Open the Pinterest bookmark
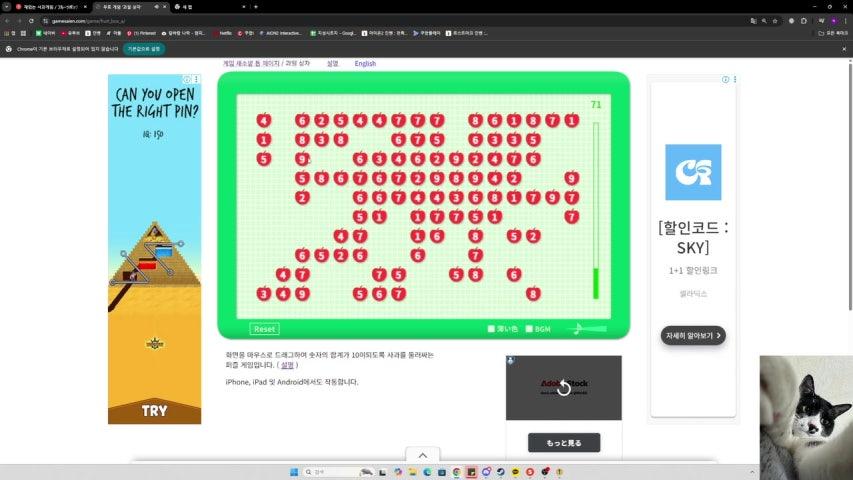The width and height of the screenshot is (853, 480). tap(141, 33)
